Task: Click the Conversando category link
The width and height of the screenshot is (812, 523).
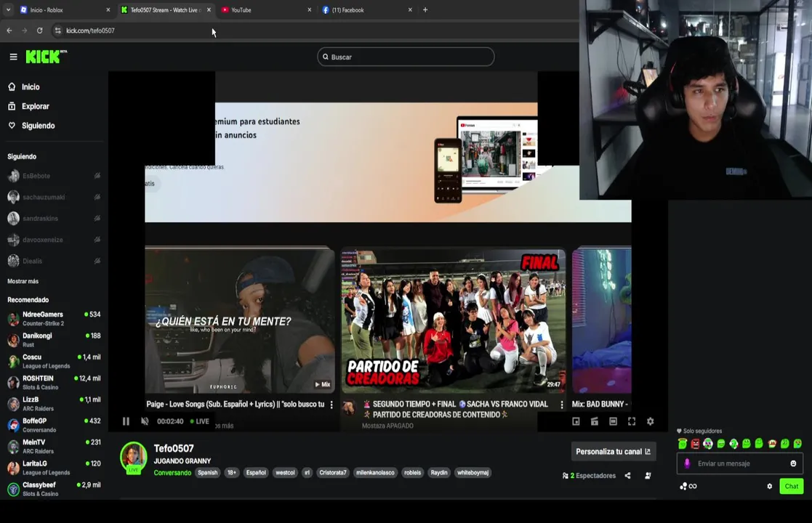Action: [x=172, y=473]
